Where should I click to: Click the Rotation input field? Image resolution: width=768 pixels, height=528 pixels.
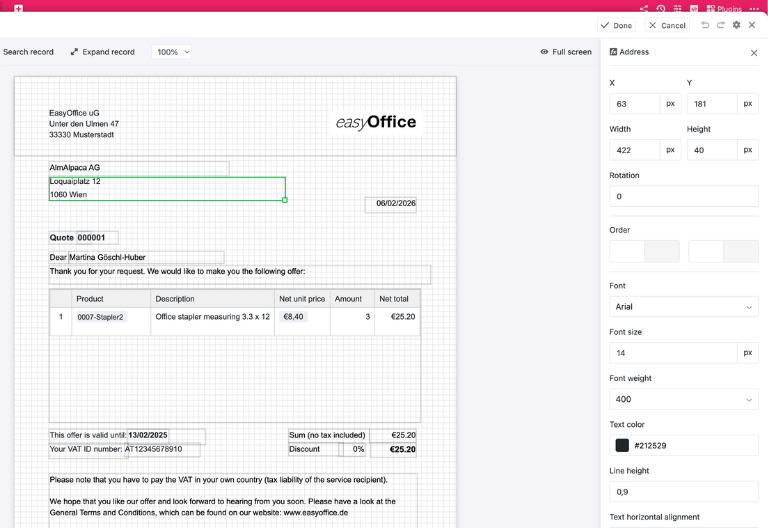684,196
